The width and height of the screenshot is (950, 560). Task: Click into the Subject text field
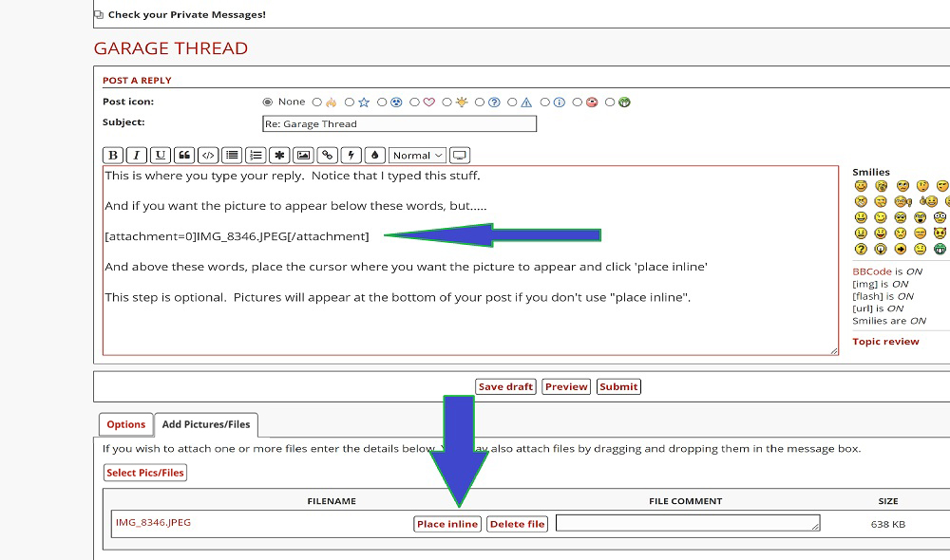point(399,123)
